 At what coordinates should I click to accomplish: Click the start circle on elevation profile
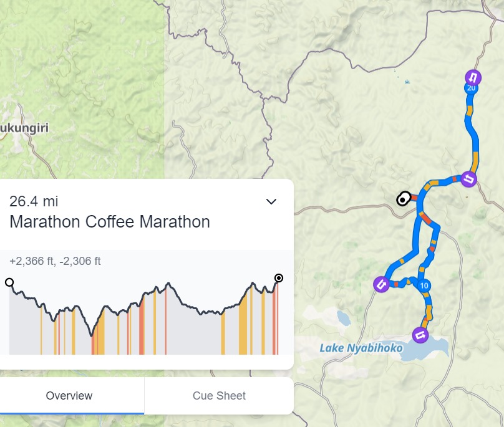point(9,282)
